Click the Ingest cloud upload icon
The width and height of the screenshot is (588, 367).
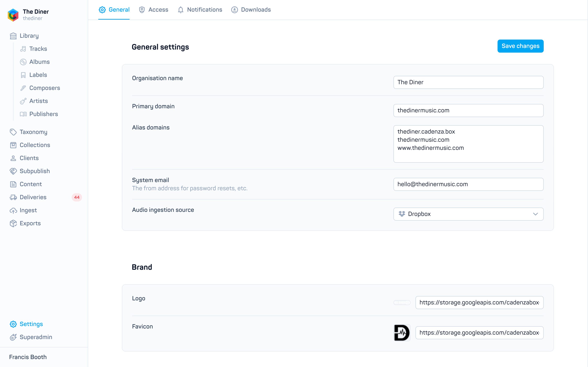(x=13, y=210)
